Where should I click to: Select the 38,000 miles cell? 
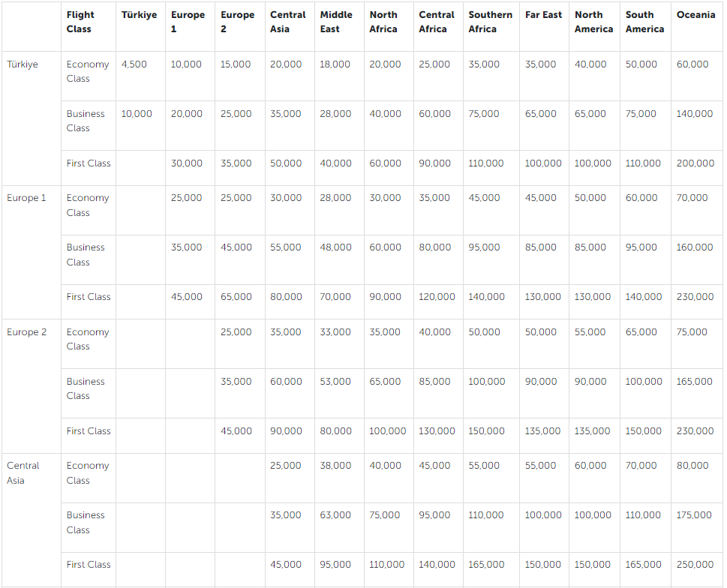(335, 466)
